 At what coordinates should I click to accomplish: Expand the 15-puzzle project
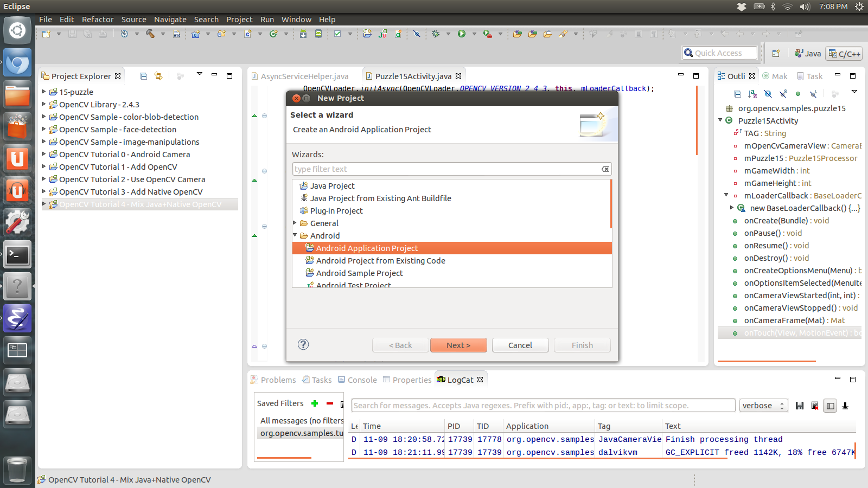pos(44,92)
